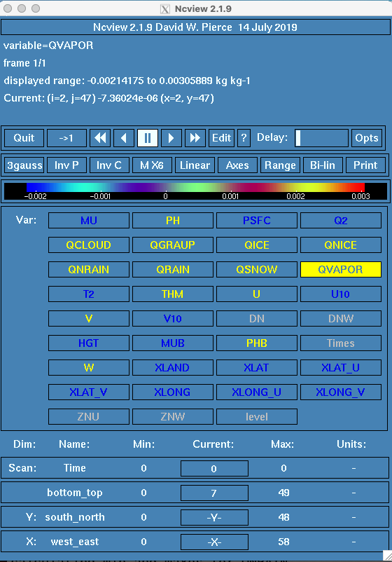Viewport: 392px width, 562px height.
Task: Select the QICE variable
Action: click(x=257, y=245)
